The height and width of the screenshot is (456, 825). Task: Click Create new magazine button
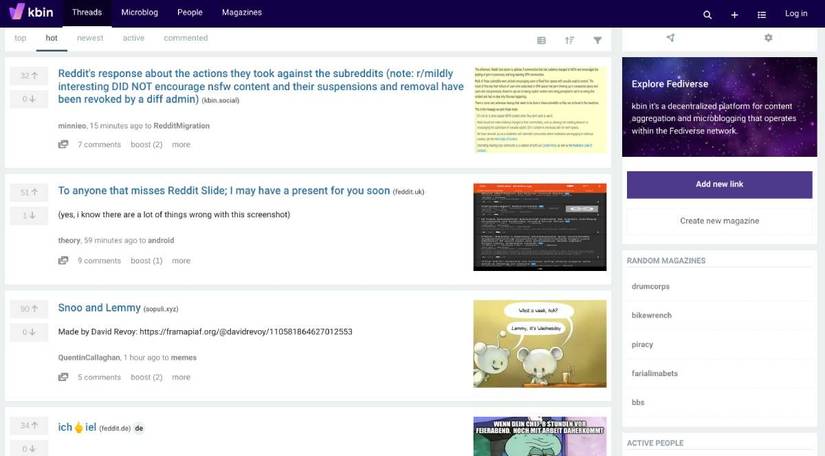tap(719, 221)
